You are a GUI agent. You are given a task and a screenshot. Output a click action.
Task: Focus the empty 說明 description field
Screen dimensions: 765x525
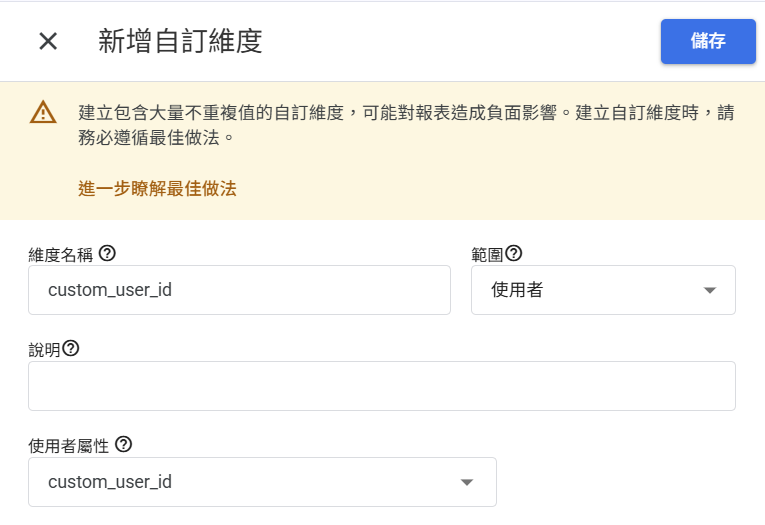tap(382, 386)
